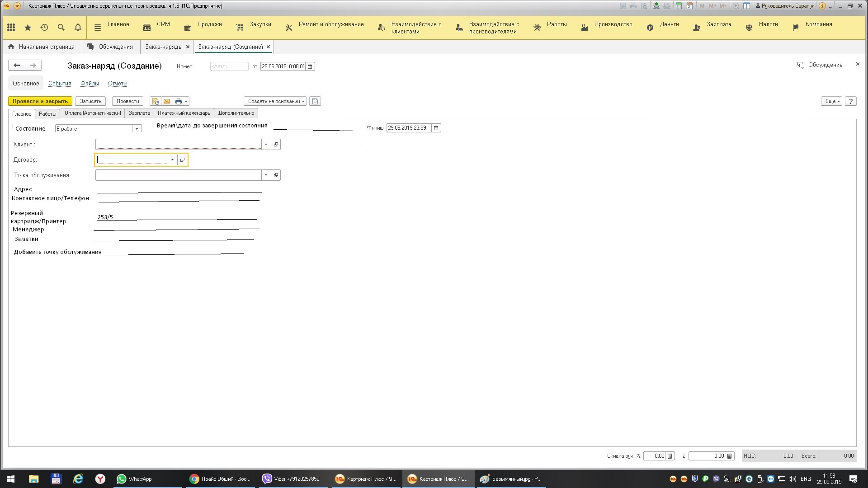Open the calendar for the Финиш date
868x488 pixels.
point(436,128)
